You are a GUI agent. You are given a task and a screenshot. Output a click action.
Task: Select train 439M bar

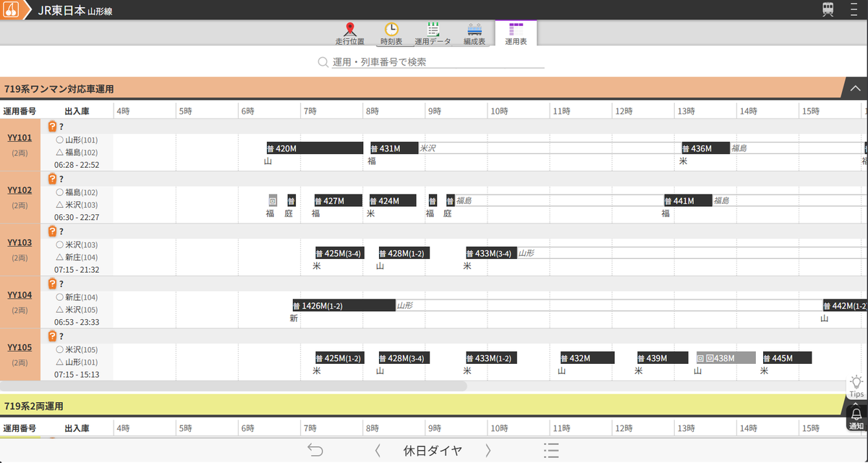tap(662, 358)
